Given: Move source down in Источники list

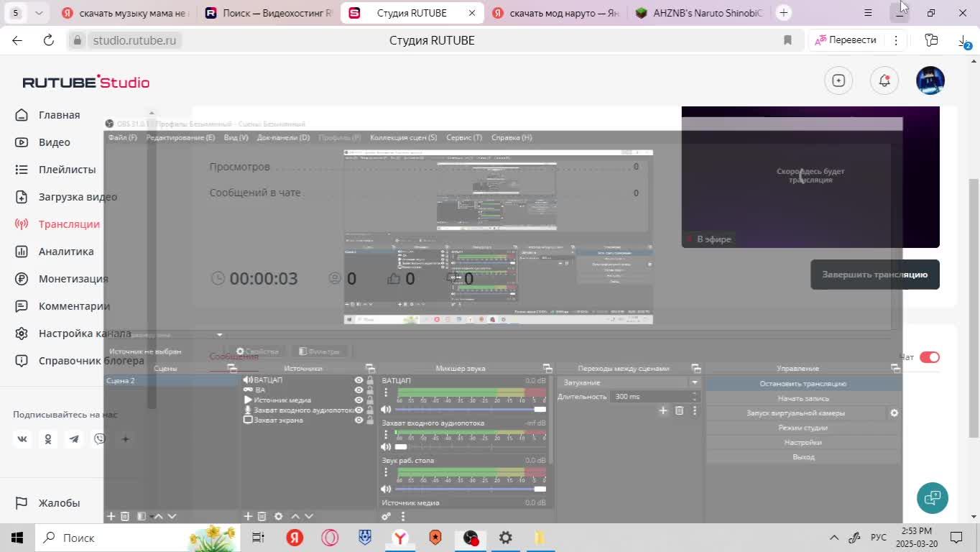Looking at the screenshot, I should click(x=309, y=516).
